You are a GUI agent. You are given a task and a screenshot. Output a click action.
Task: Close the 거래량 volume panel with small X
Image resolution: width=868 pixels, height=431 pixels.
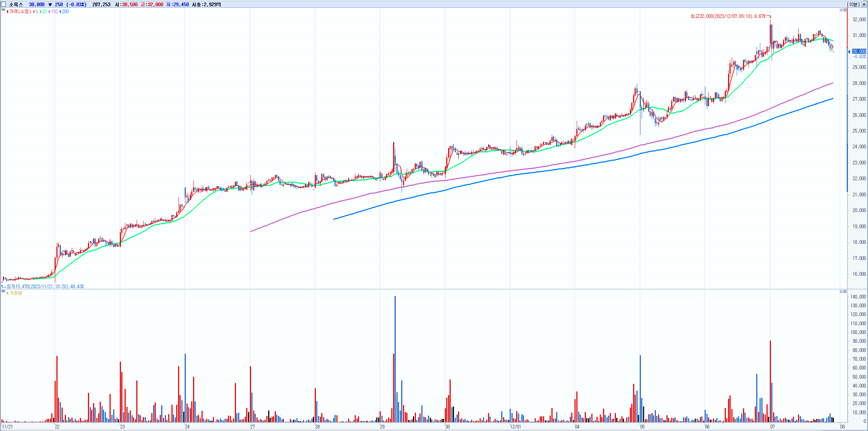[x=845, y=291]
